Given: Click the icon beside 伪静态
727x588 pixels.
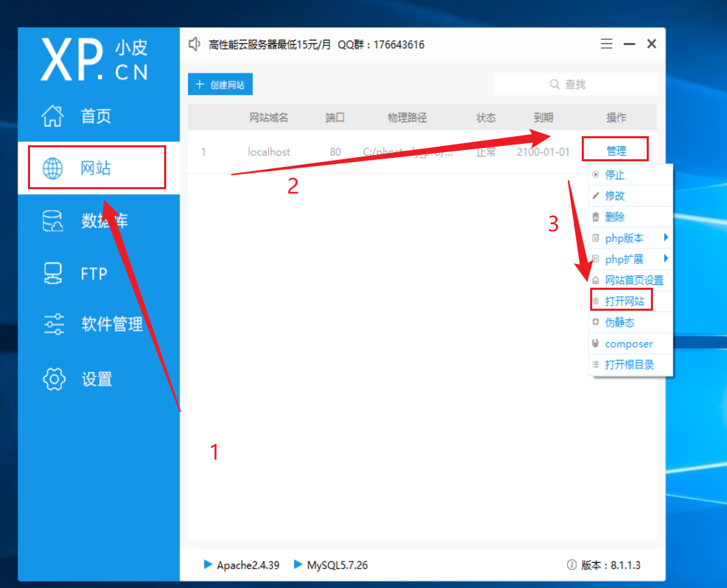Looking at the screenshot, I should (596, 322).
